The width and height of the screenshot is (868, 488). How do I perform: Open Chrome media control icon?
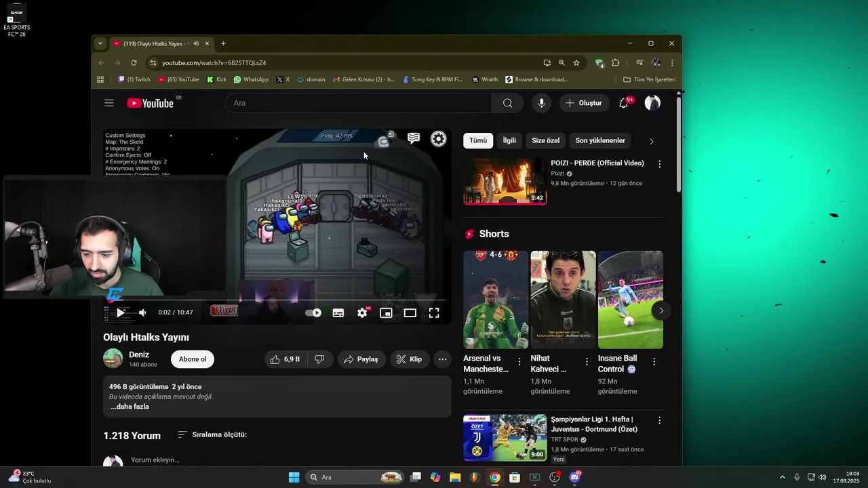point(639,62)
